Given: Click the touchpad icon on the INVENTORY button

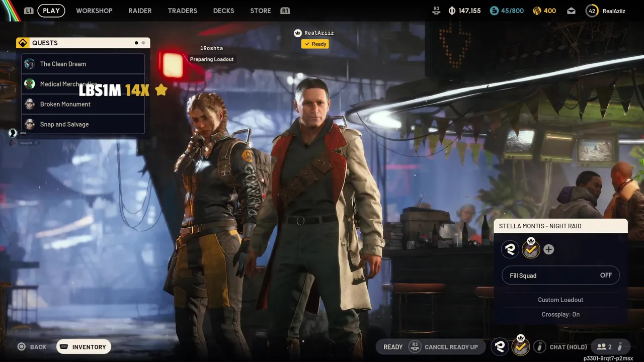Looking at the screenshot, I should 64,347.
